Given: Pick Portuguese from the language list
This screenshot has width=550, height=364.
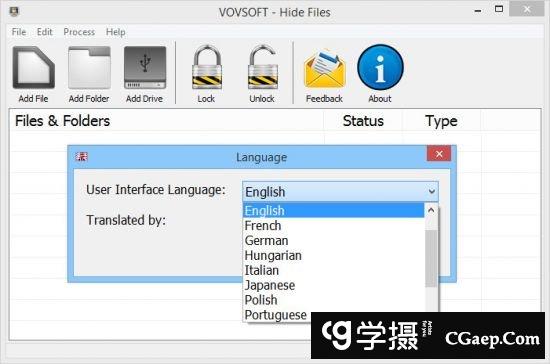Looking at the screenshot, I should [277, 315].
